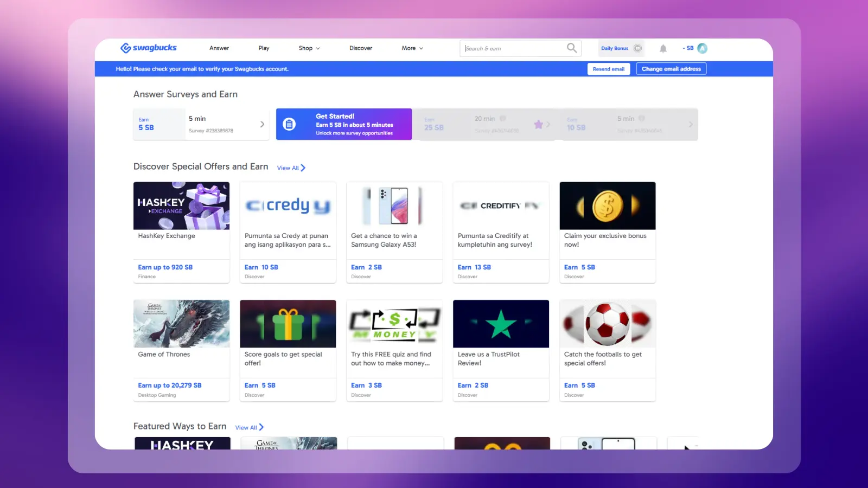This screenshot has width=868, height=488.
Task: Click the star icon on 25 SB survey
Action: click(x=538, y=124)
